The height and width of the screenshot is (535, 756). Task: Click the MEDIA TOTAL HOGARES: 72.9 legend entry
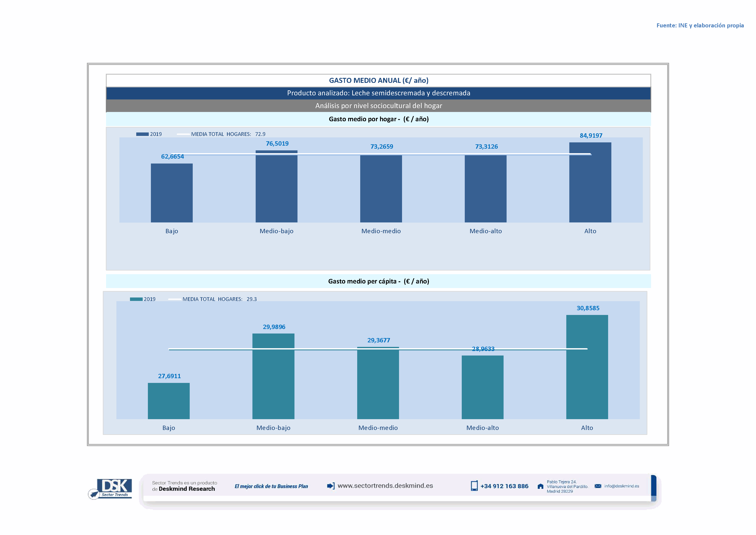coord(228,134)
